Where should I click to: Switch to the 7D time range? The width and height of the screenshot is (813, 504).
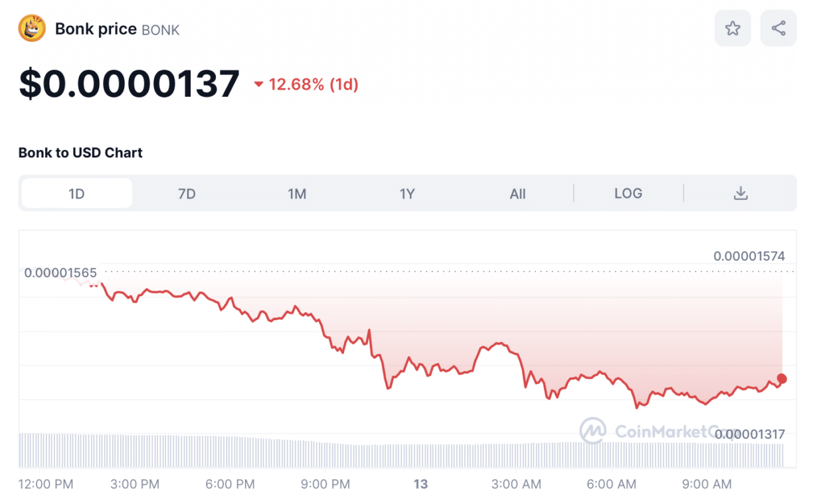point(187,193)
